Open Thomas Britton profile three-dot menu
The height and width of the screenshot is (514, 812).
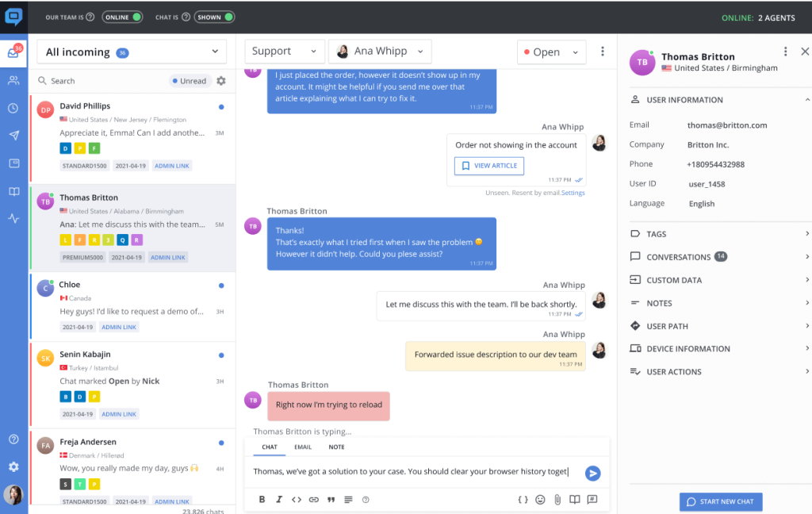(x=786, y=52)
